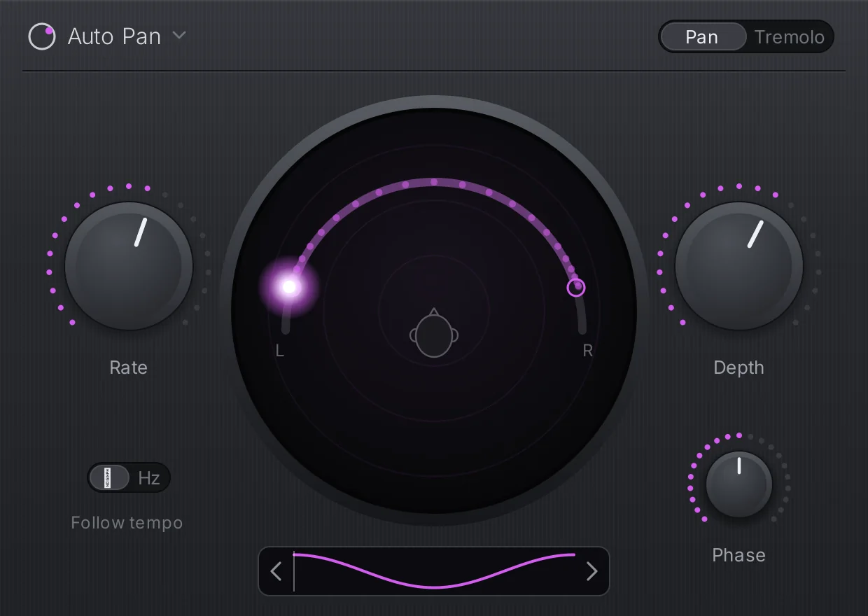868x616 pixels.
Task: Select next waveform shape with right arrow
Action: tap(592, 571)
